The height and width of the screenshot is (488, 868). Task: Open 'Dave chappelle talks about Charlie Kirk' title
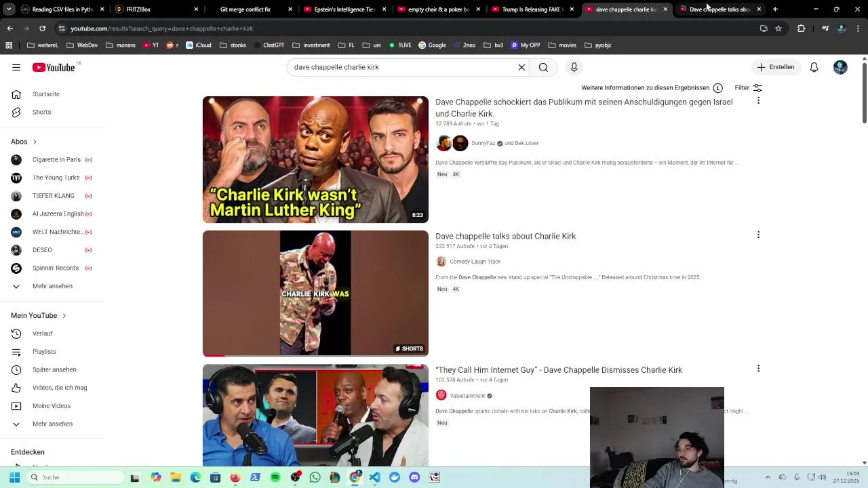tap(505, 236)
